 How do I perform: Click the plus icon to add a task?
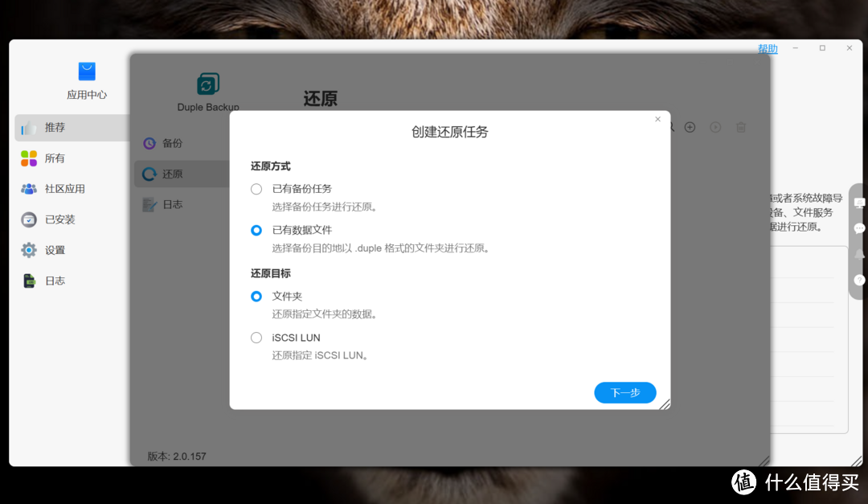pyautogui.click(x=690, y=127)
